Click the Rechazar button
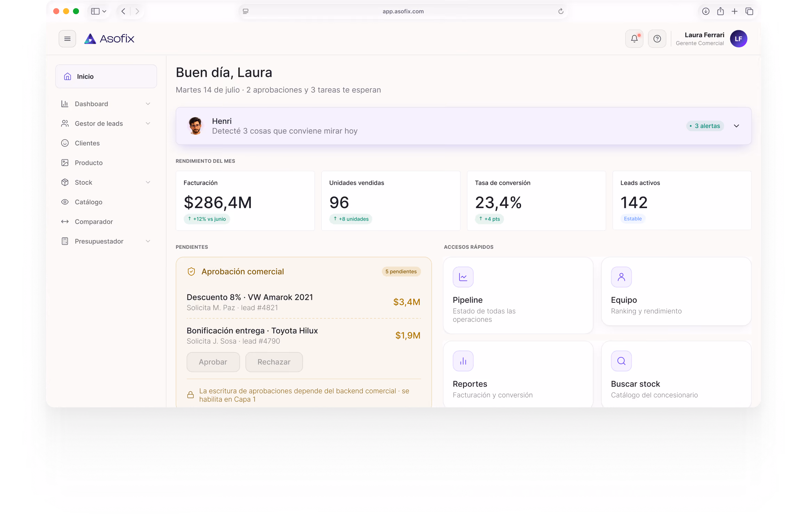807x532 pixels. [x=274, y=362]
